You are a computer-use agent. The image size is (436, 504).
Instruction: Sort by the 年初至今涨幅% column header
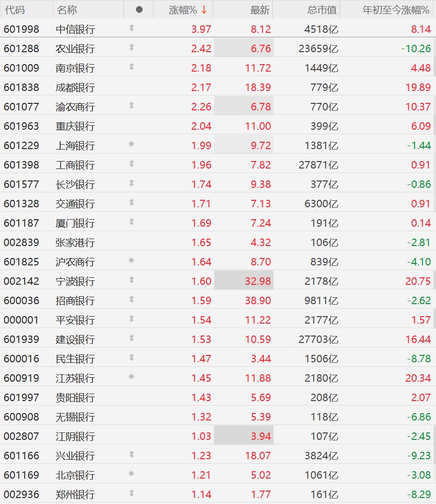pyautogui.click(x=396, y=10)
